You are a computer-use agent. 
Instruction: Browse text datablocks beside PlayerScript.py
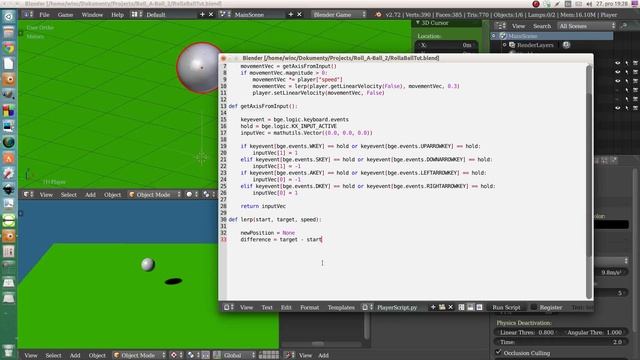[367, 307]
